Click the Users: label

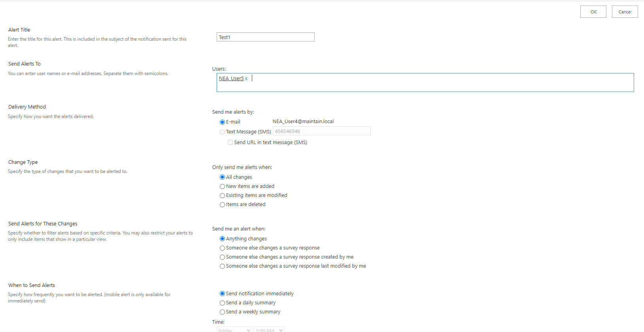point(219,69)
